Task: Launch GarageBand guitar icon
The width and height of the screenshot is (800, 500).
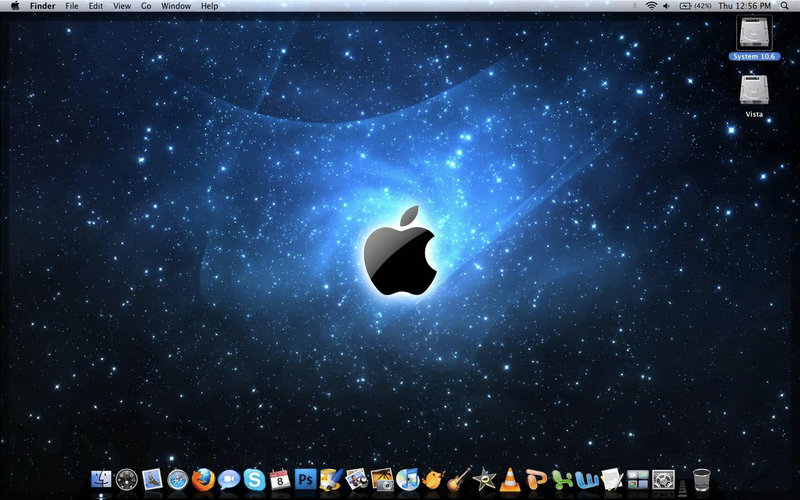Action: (x=459, y=480)
